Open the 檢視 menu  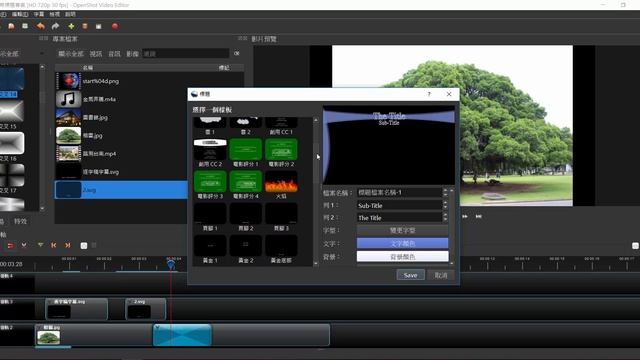click(54, 14)
